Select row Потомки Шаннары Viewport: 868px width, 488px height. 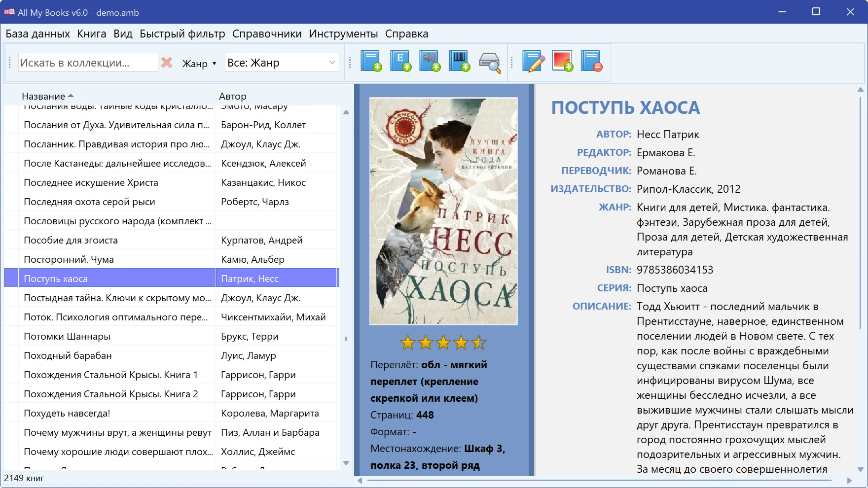(171, 336)
